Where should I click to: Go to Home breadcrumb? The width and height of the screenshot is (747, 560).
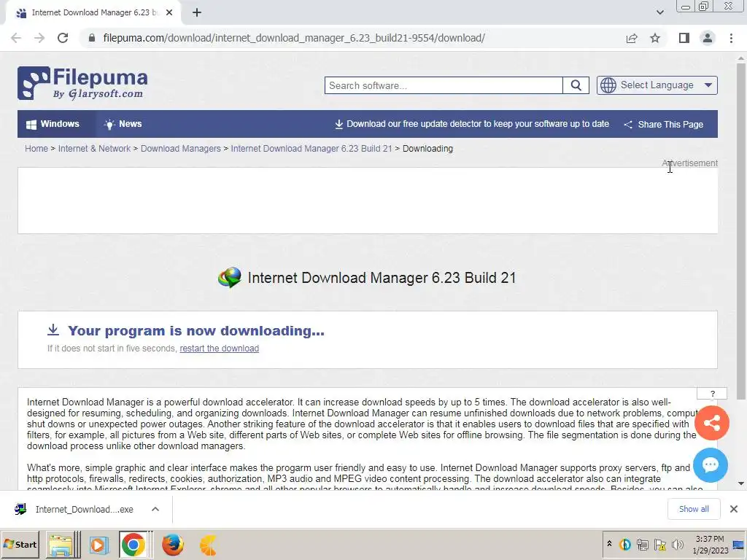pyautogui.click(x=36, y=149)
